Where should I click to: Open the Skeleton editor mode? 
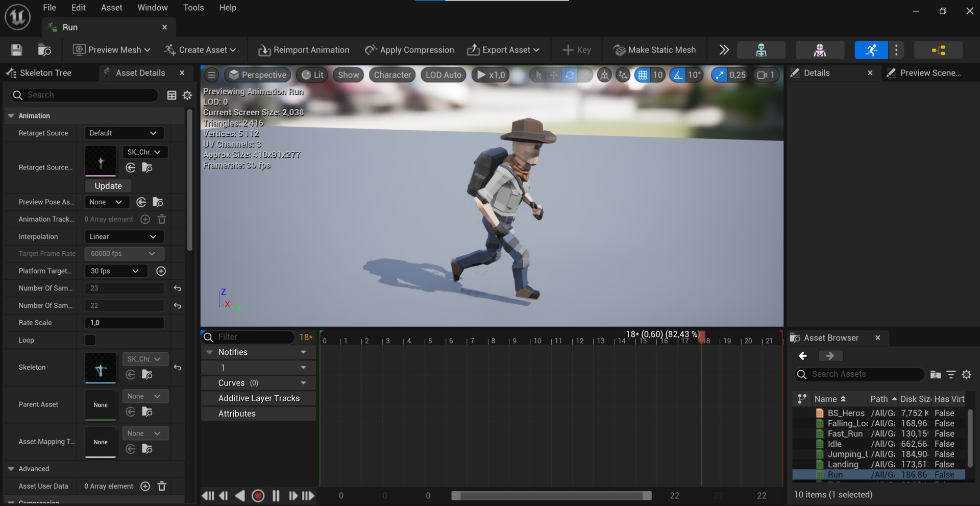tap(761, 50)
